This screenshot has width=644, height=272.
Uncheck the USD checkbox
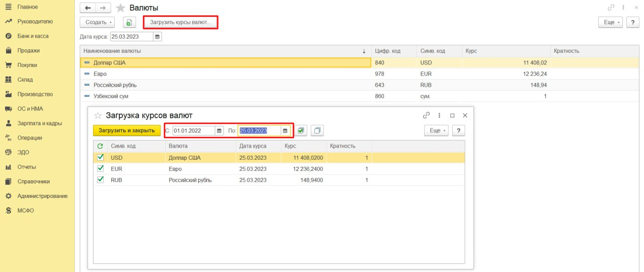[x=100, y=157]
